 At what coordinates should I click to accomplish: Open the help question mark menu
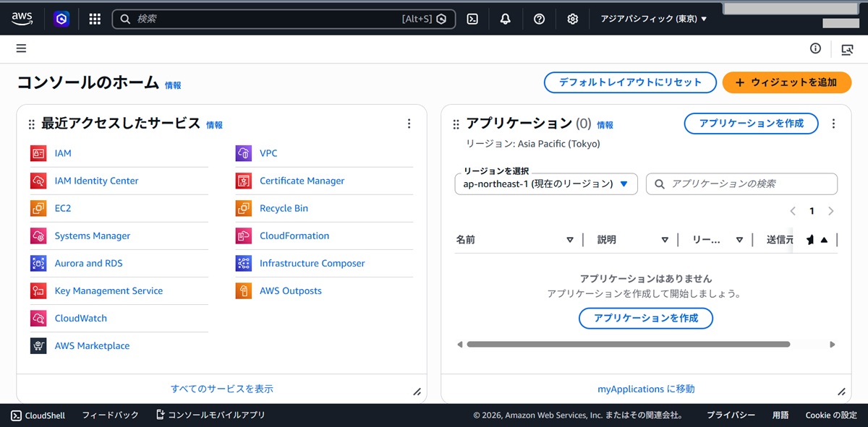click(x=539, y=20)
